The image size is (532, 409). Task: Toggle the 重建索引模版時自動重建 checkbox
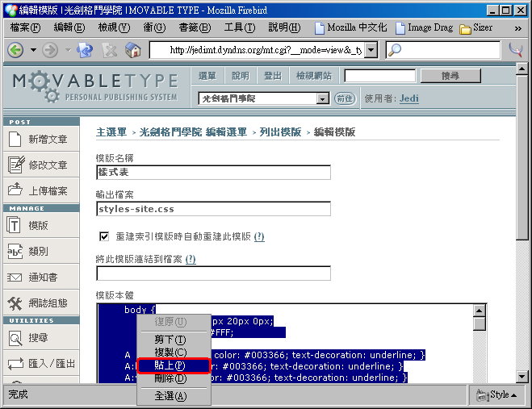pos(104,236)
